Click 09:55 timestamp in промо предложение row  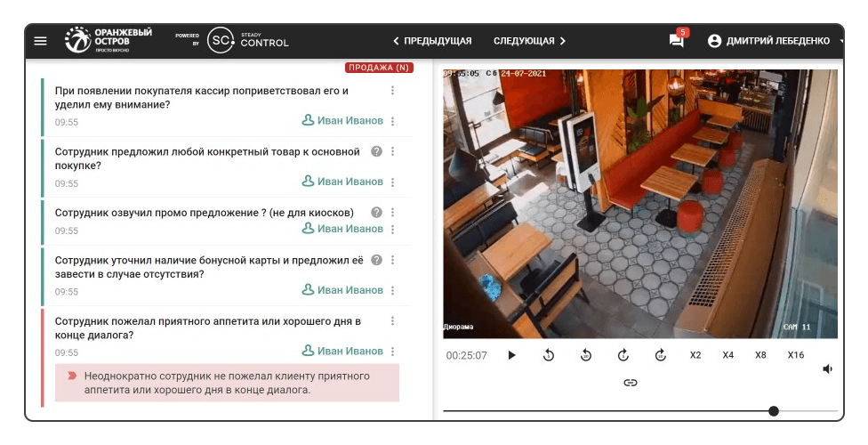[x=67, y=231]
